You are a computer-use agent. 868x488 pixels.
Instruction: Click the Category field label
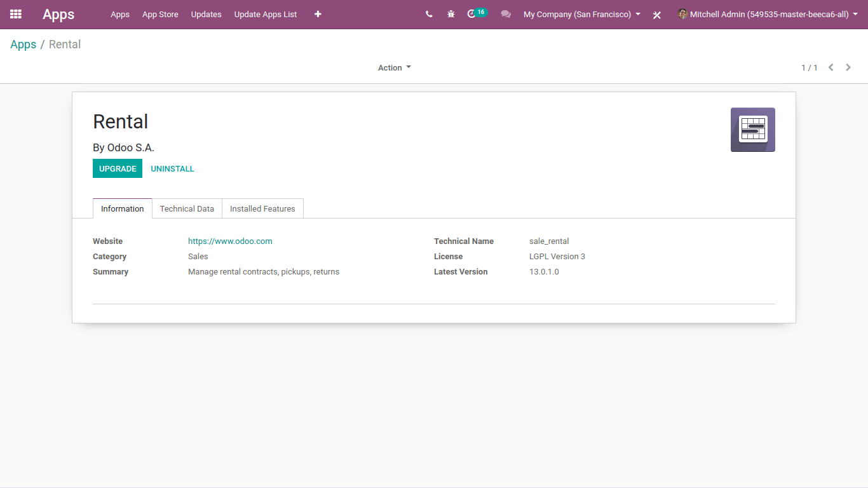110,257
